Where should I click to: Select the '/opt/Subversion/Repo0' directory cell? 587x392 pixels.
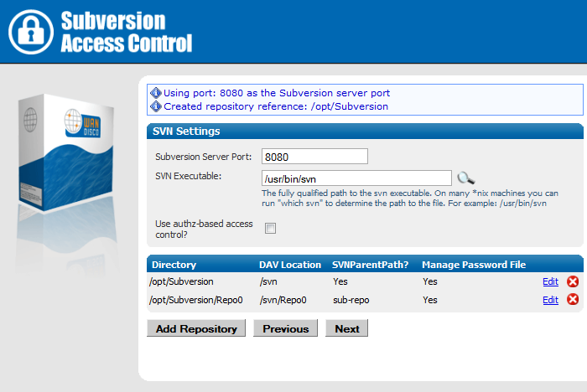point(195,300)
